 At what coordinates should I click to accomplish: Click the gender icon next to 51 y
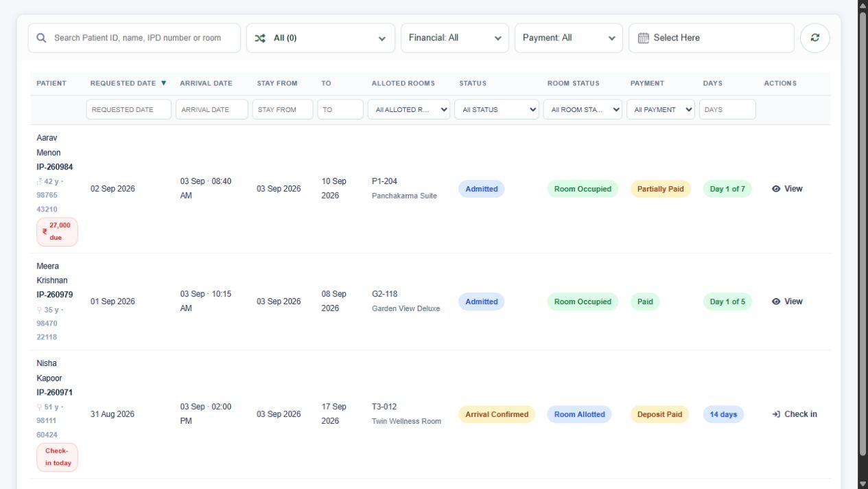coord(39,407)
